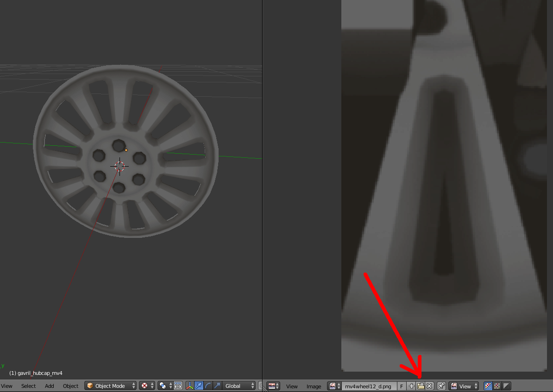
Task: Open the Object menu
Action: click(x=70, y=386)
